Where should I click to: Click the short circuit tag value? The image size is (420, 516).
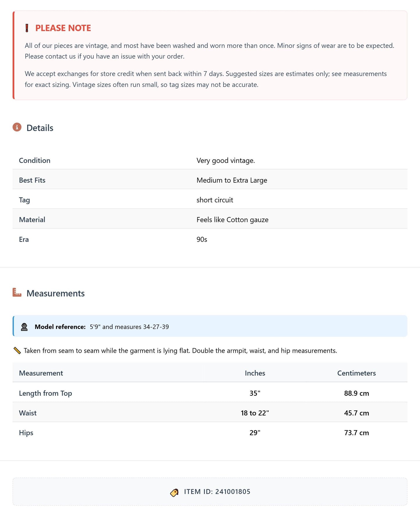pos(215,200)
